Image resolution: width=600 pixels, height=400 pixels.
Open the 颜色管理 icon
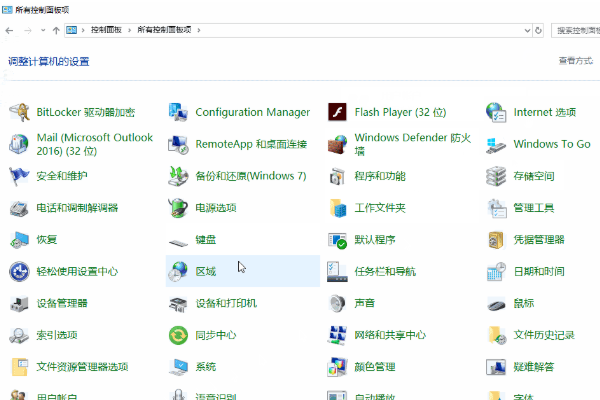tap(337, 367)
